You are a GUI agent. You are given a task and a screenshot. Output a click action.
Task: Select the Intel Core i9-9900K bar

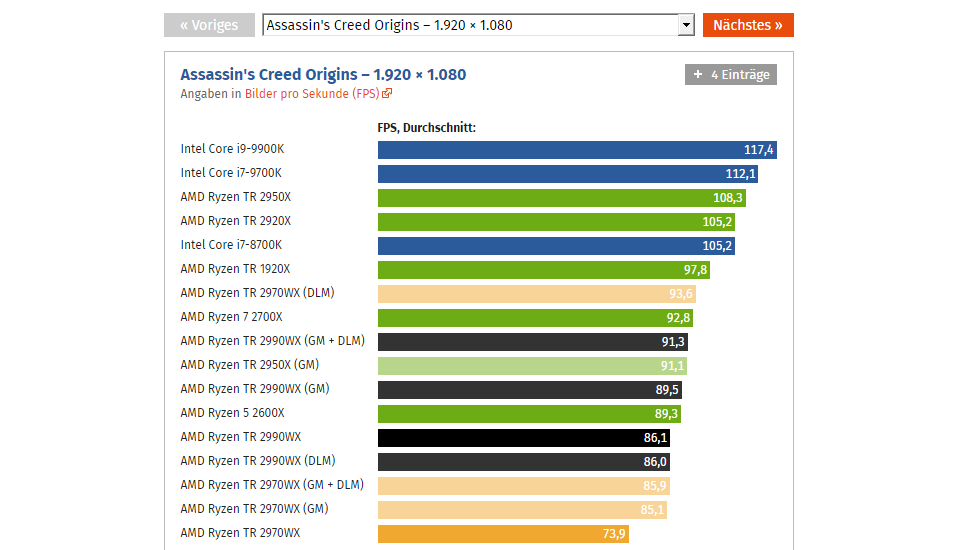point(577,150)
